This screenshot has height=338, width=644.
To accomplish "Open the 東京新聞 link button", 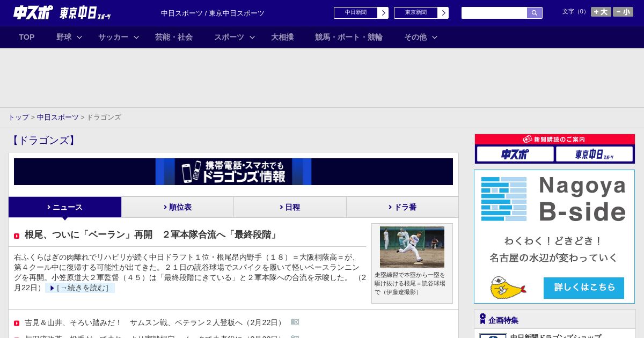I will (415, 13).
